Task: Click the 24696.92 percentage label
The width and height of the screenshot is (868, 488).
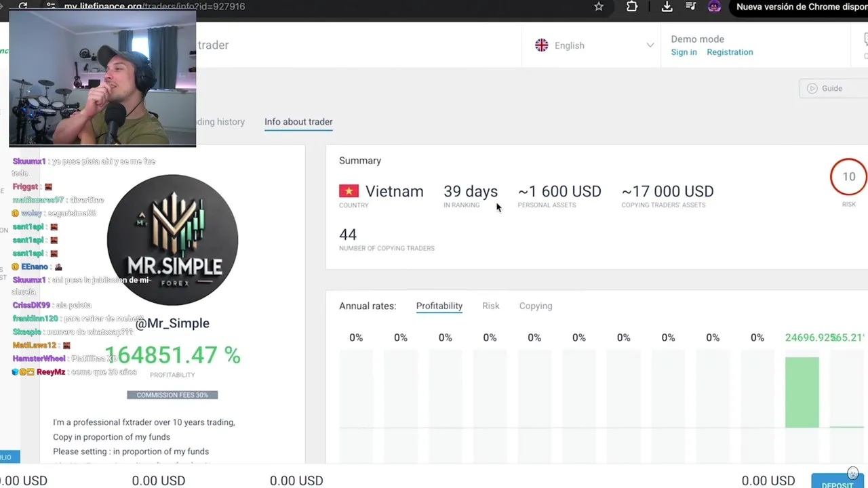Action: point(810,338)
